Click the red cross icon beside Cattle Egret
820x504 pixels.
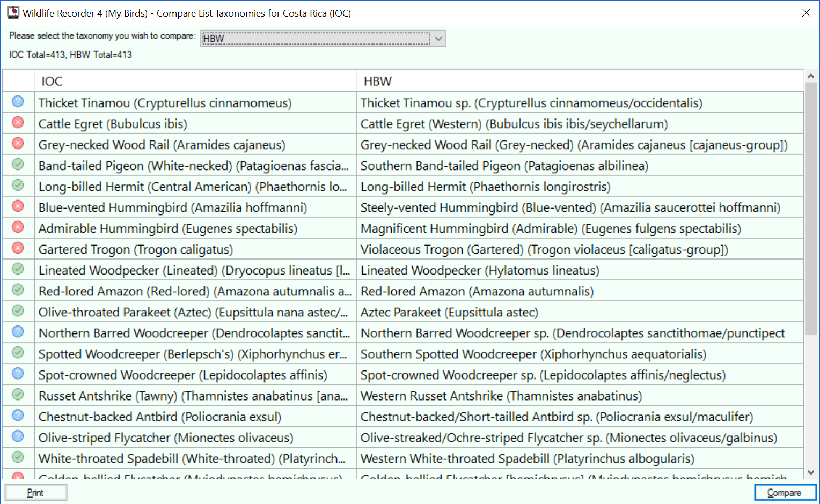(x=18, y=122)
